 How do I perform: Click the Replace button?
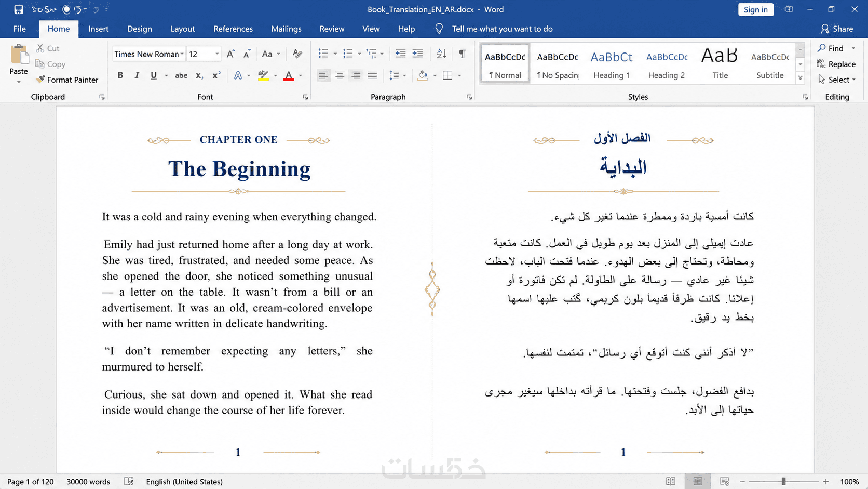point(836,64)
